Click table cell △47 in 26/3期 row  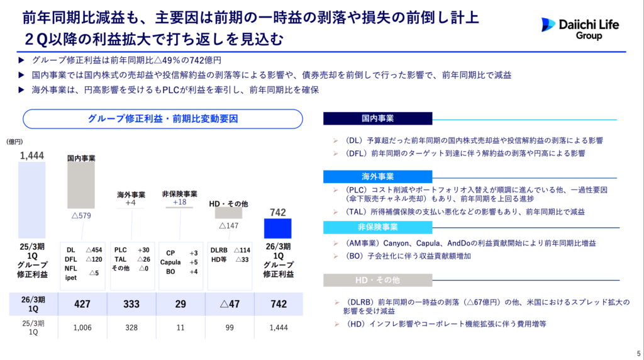230,304
